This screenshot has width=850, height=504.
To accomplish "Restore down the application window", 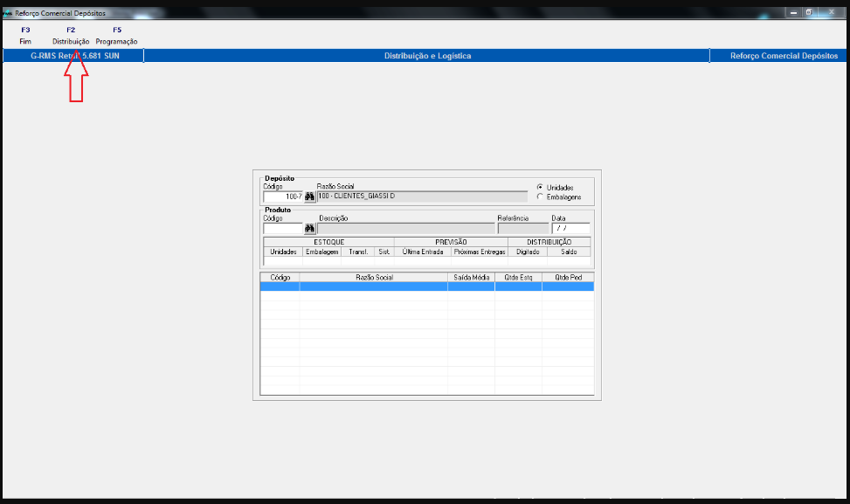I will point(808,12).
